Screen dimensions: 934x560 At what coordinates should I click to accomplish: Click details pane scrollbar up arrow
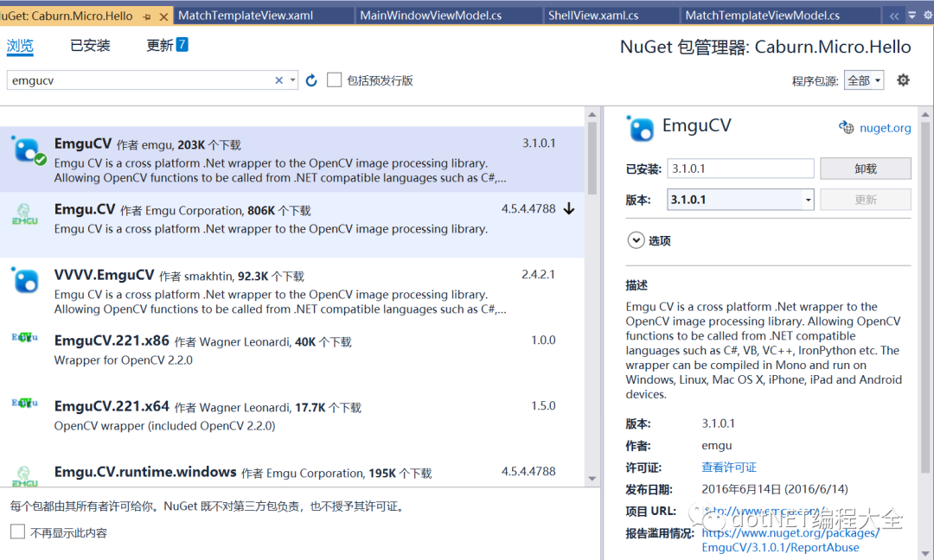point(925,114)
